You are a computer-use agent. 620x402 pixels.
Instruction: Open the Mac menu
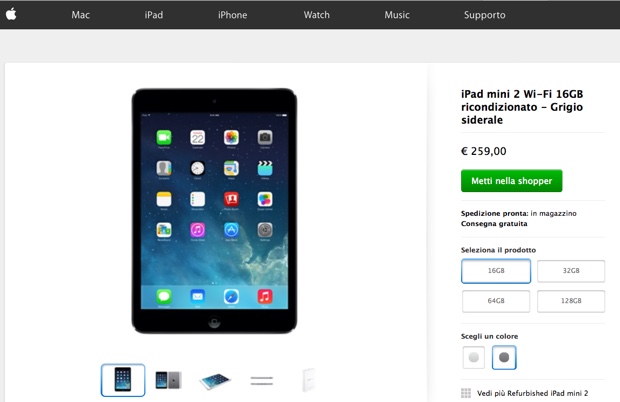tap(80, 15)
